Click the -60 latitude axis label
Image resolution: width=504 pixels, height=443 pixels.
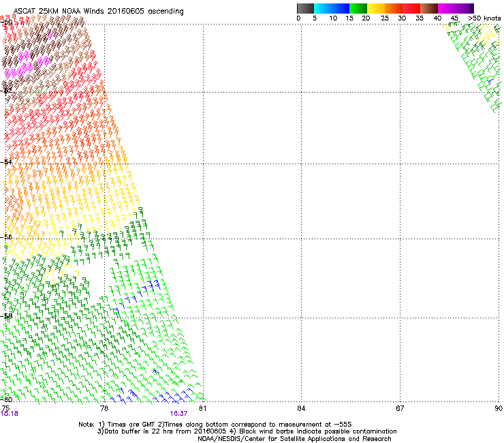[6, 399]
